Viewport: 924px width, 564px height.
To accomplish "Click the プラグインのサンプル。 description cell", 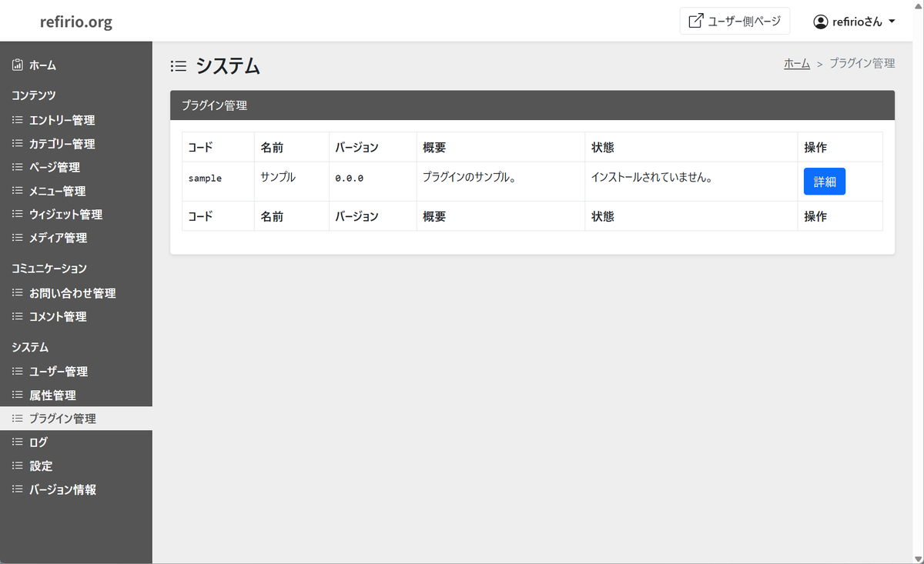I will point(500,182).
